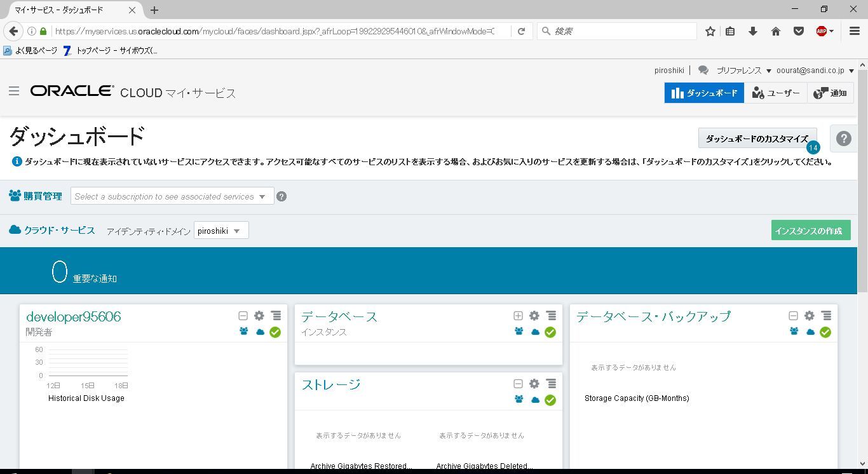Open settings gear on ストレージ widget
Viewport: 868px width, 474px height.
click(534, 384)
